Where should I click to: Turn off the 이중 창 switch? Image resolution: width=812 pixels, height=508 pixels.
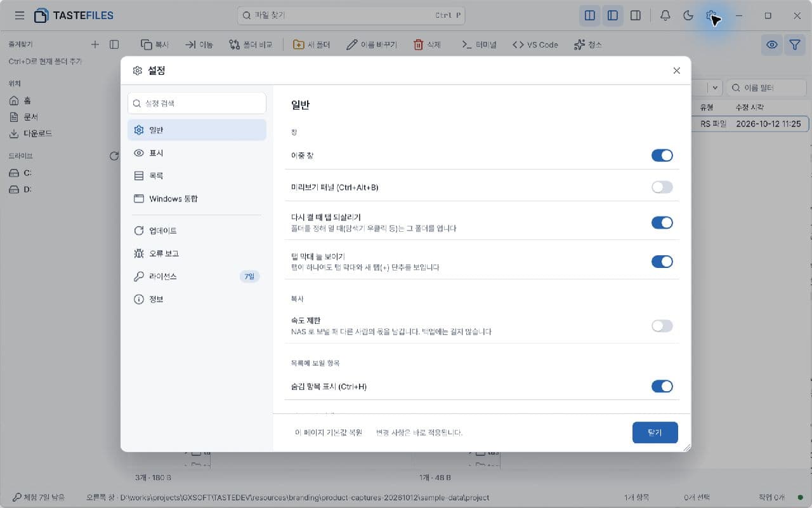tap(662, 156)
